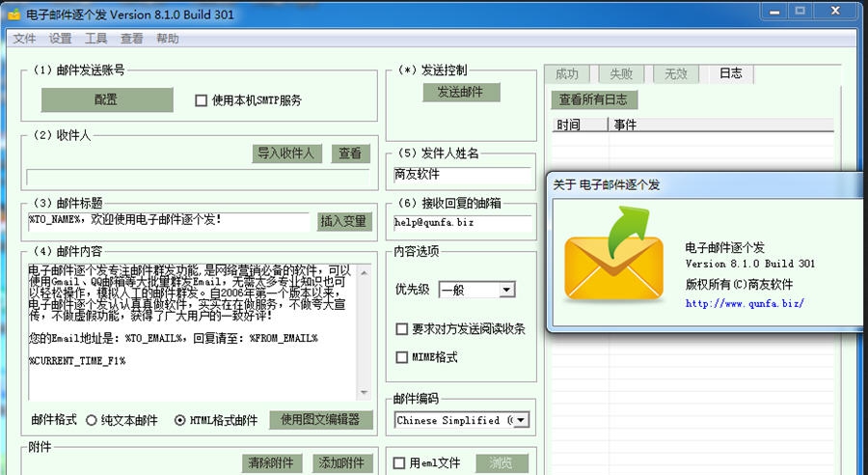Click the greyed 浏览 button
This screenshot has width=868, height=475.
pos(502,463)
